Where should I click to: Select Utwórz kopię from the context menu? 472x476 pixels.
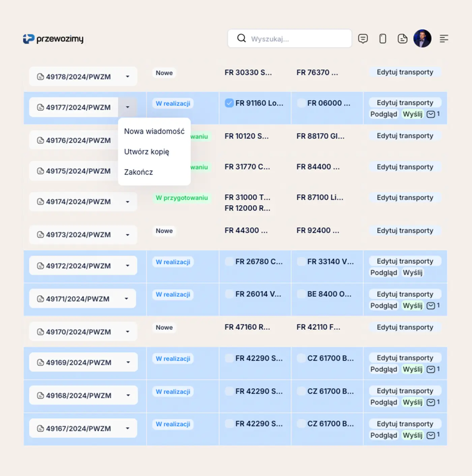(147, 152)
